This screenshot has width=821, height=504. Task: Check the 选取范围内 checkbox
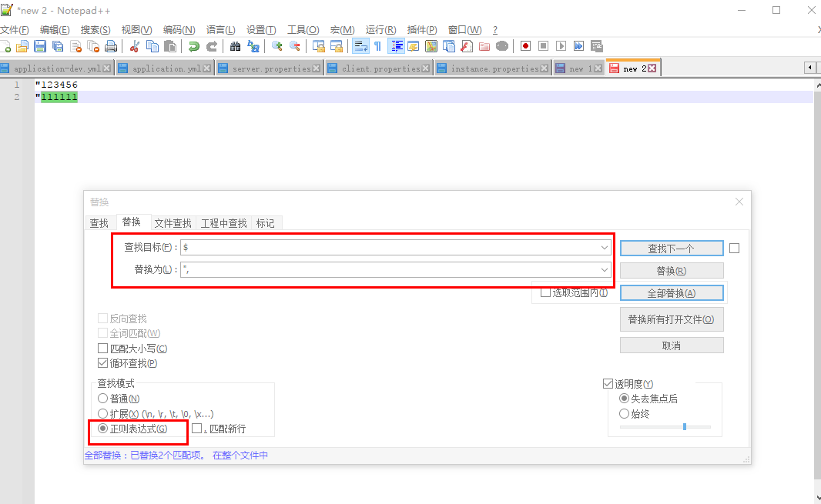coord(545,292)
